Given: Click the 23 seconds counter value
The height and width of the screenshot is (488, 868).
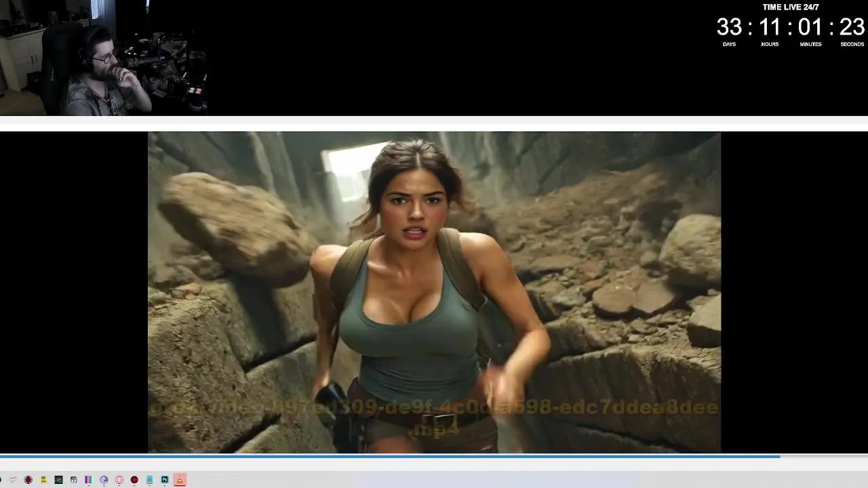Looking at the screenshot, I should click(x=852, y=27).
